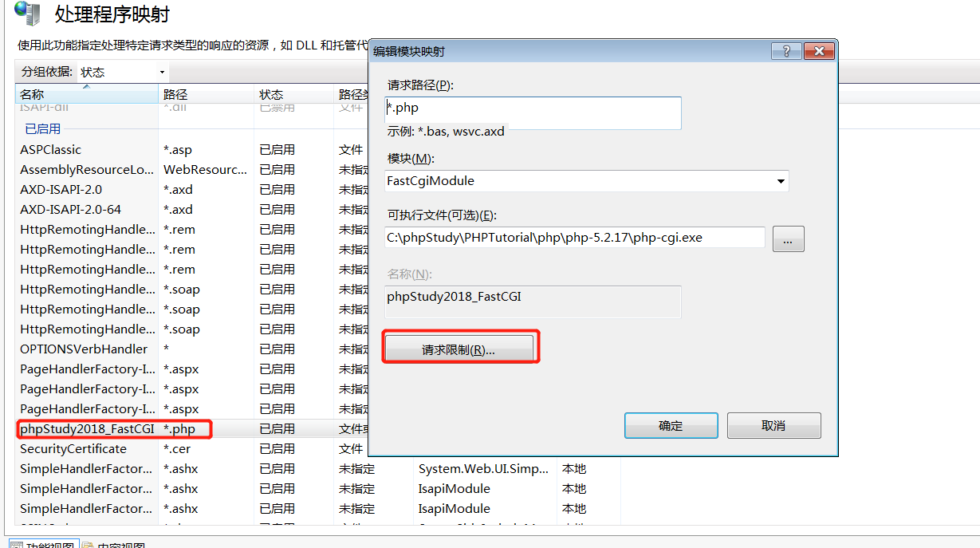980x548 pixels.
Task: Open the help icon in the 编辑模块映射 dialog
Action: point(786,50)
